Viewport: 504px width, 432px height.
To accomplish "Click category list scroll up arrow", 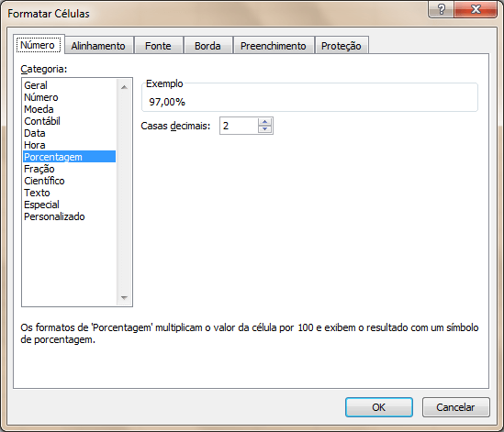I will pyautogui.click(x=124, y=87).
